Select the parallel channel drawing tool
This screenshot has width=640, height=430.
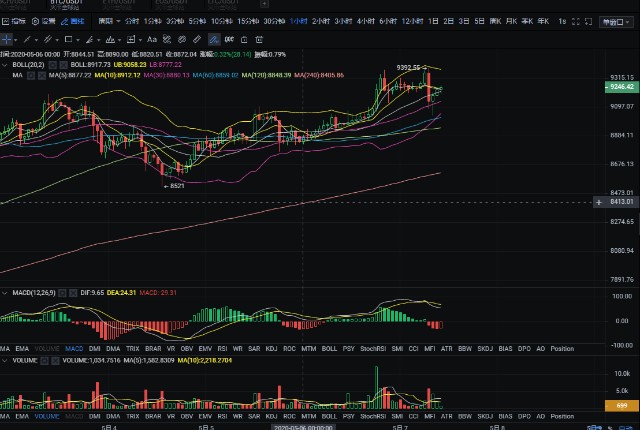point(48,40)
